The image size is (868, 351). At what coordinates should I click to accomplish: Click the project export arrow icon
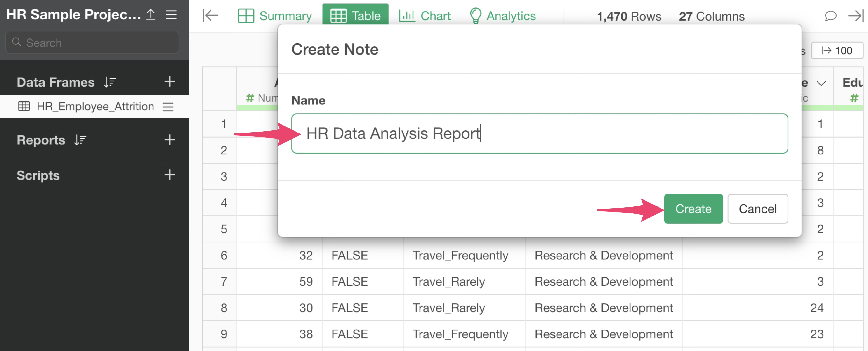coord(151,14)
